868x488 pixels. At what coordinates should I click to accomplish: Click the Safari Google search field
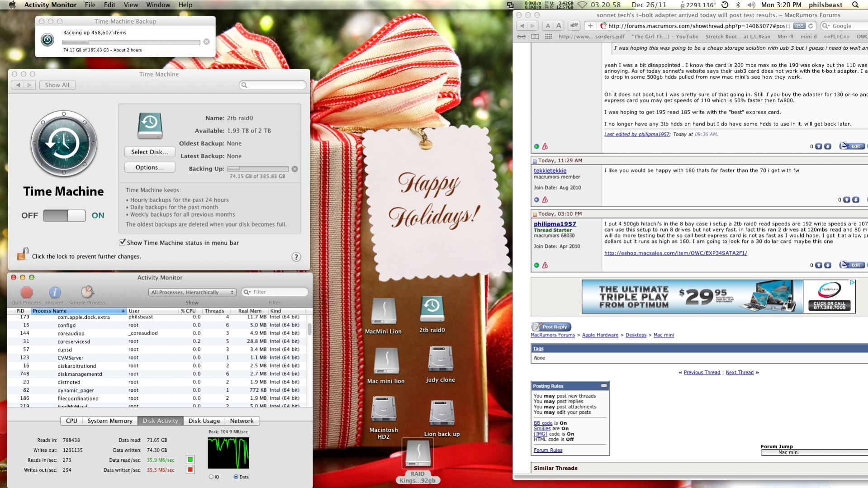click(844, 26)
